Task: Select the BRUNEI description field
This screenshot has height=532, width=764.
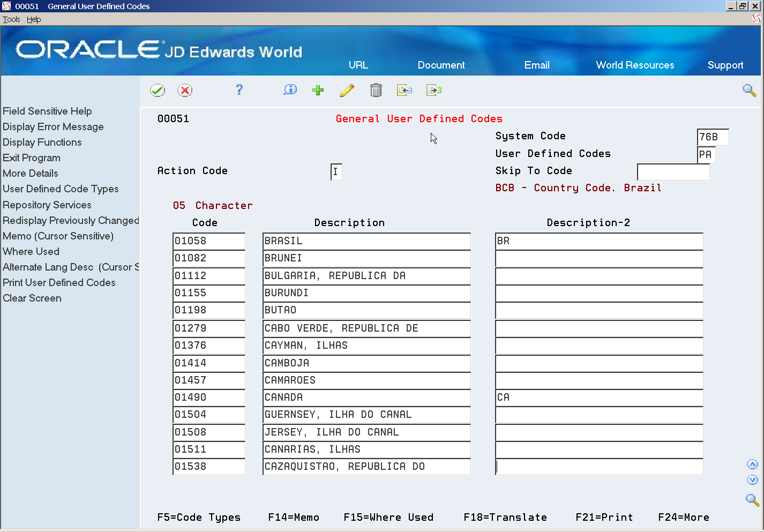Action: pos(366,258)
